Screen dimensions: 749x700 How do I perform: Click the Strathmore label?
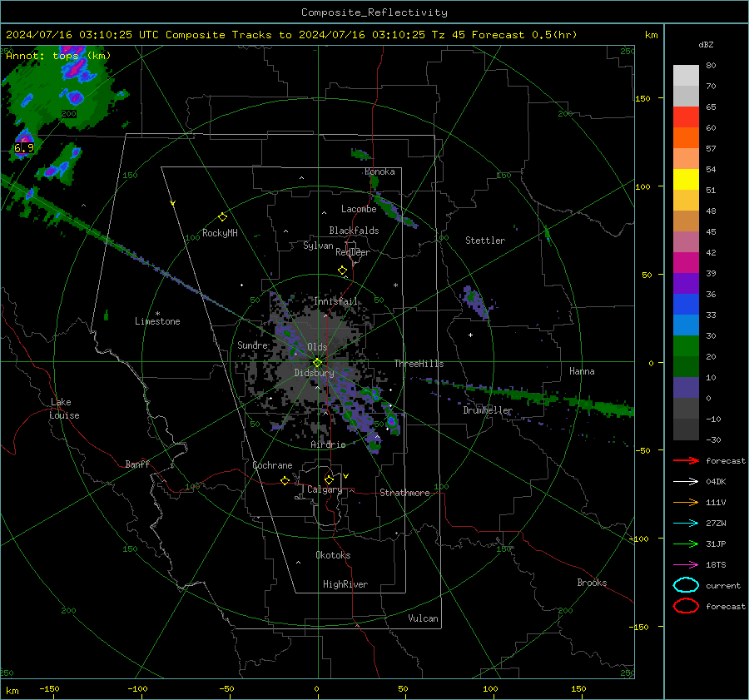tap(404, 493)
